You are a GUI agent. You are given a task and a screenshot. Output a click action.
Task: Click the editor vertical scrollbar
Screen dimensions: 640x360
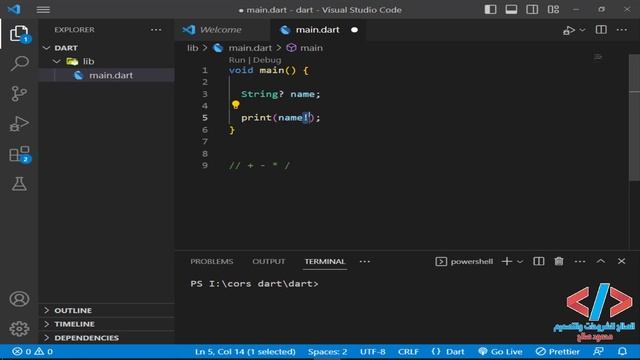(634, 117)
